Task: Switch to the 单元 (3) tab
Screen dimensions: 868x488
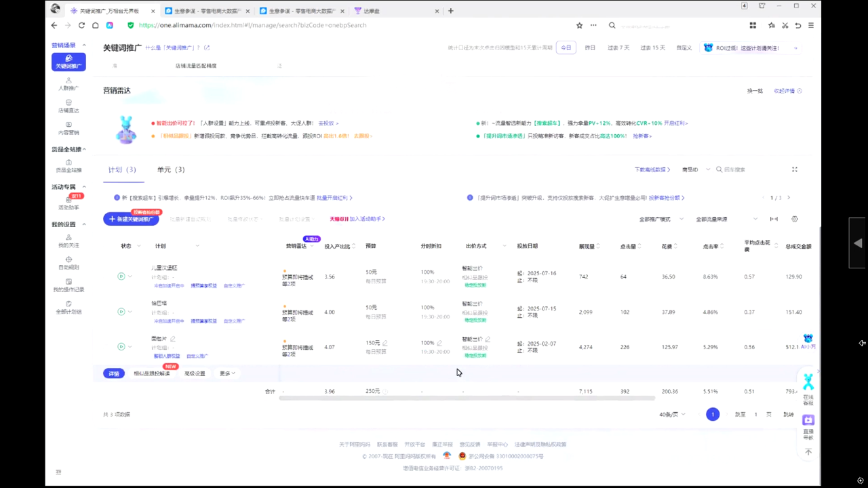Action: pos(171,169)
